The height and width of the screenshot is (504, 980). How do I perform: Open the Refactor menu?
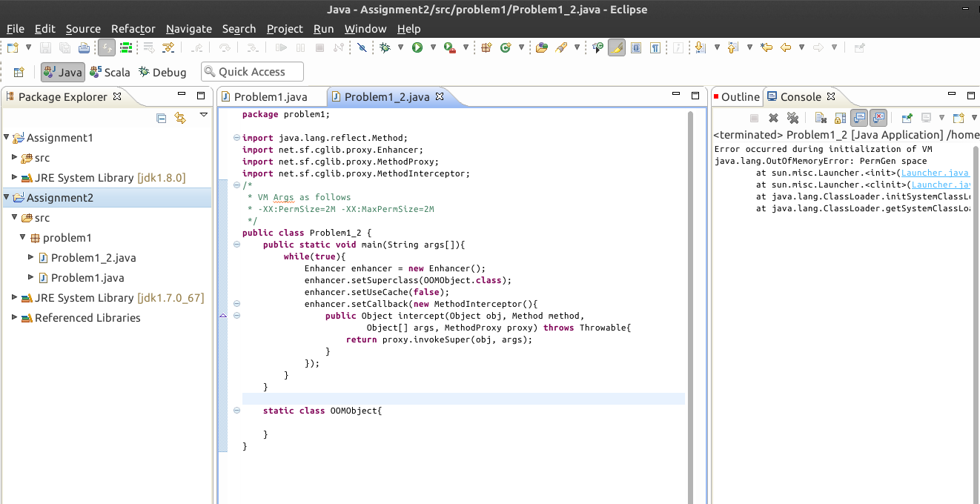[133, 29]
